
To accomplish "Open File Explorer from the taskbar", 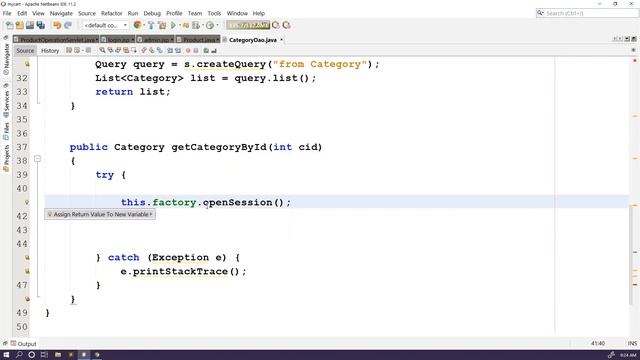I will point(58,355).
